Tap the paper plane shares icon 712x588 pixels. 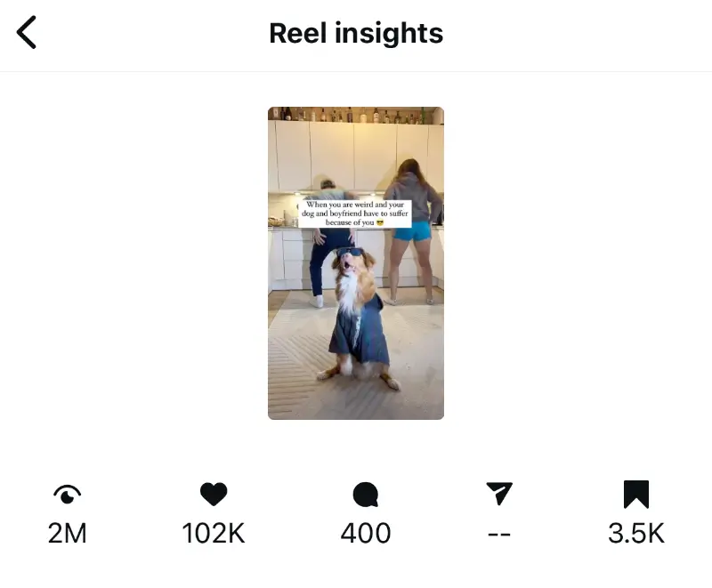point(499,494)
